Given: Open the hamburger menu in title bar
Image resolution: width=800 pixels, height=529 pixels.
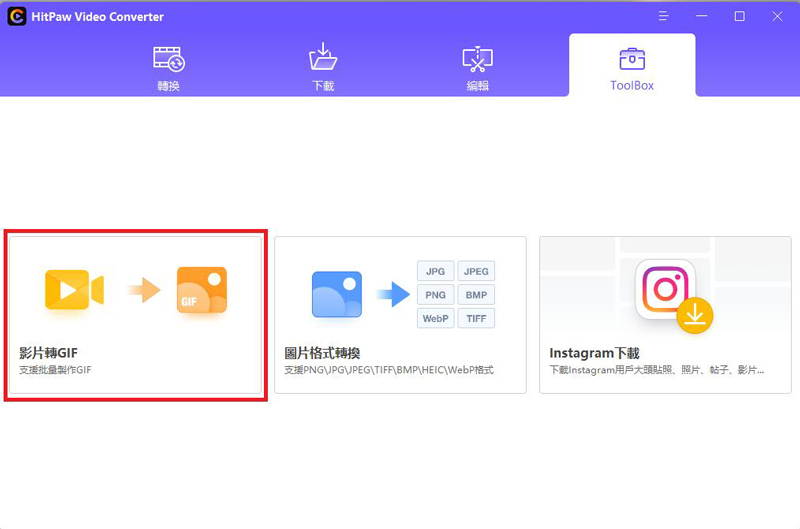Looking at the screenshot, I should coord(663,16).
